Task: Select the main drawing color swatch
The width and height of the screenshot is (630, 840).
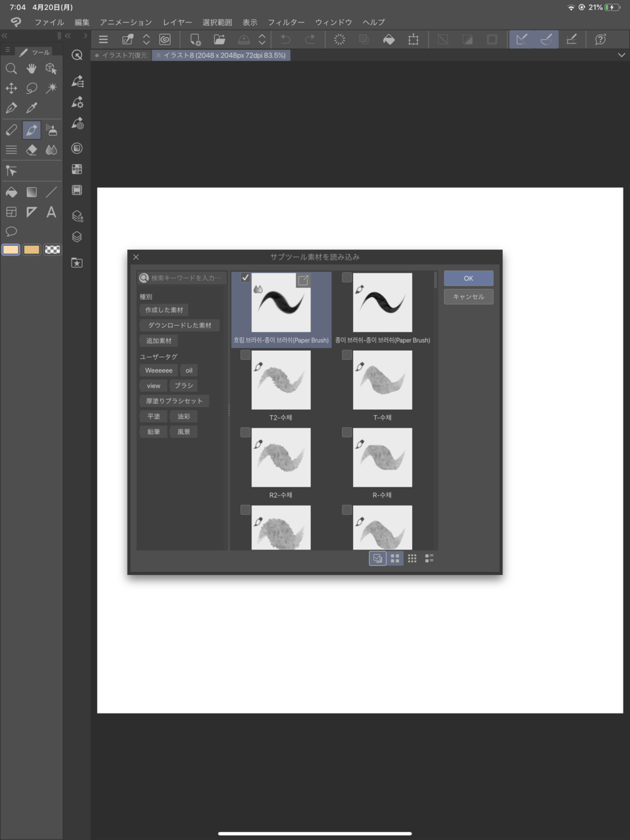Action: [x=11, y=250]
